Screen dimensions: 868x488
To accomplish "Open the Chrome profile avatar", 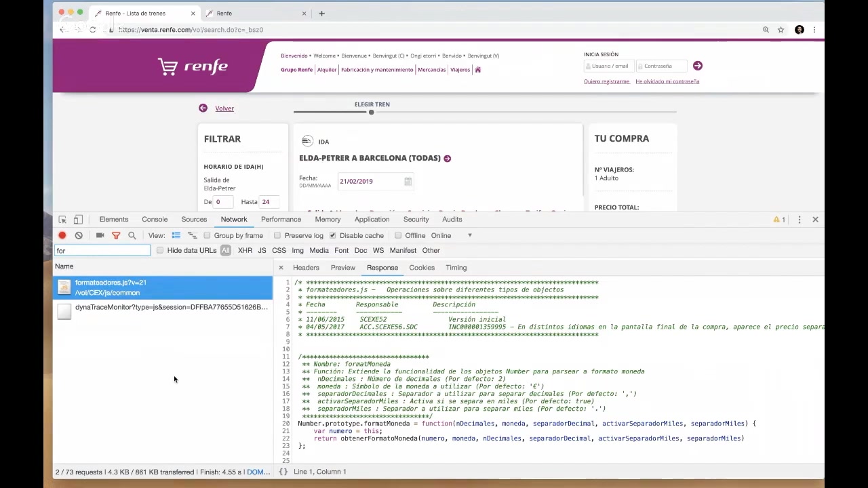I will click(x=800, y=30).
